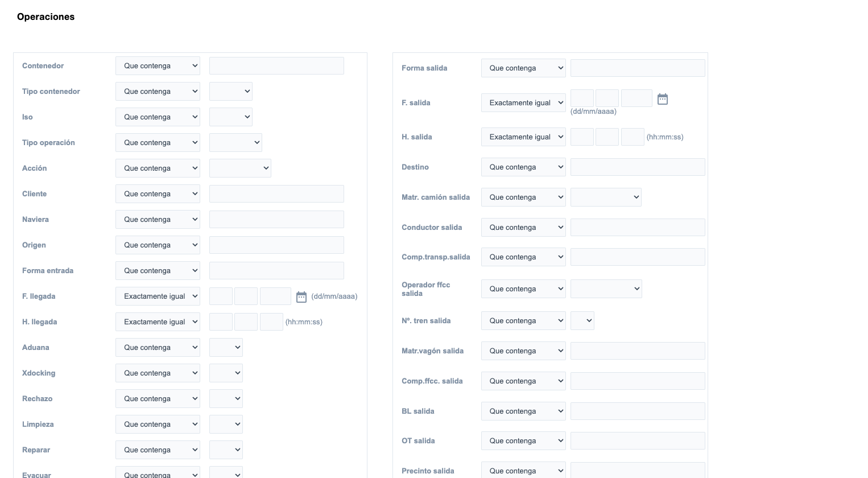
Task: Click the BL salida text input field
Action: coord(638,411)
